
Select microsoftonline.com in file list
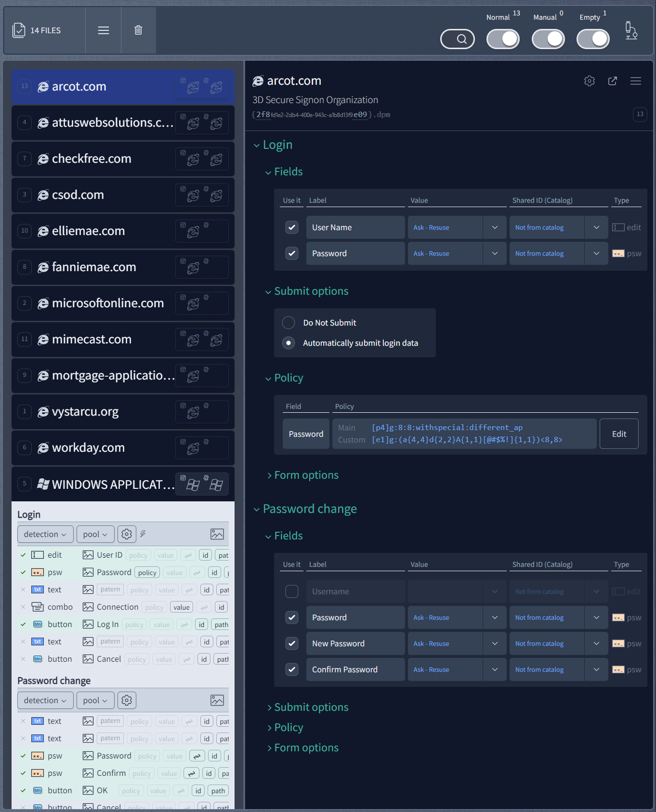click(x=123, y=303)
